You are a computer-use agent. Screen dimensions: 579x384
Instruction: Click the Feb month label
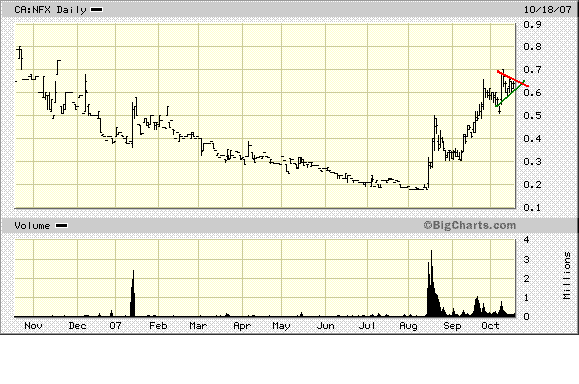158,326
